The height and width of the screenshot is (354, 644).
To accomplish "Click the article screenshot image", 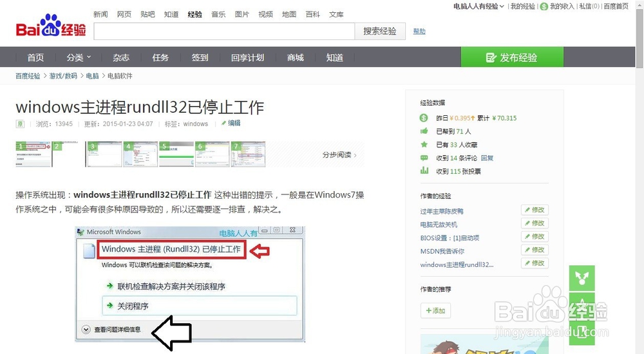I will click(x=190, y=284).
